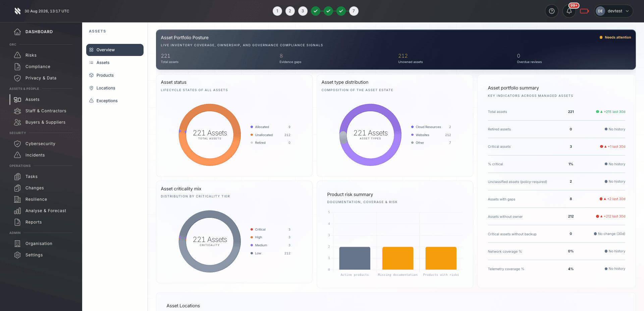Click the Products cube icon
The image size is (644, 311).
[91, 75]
